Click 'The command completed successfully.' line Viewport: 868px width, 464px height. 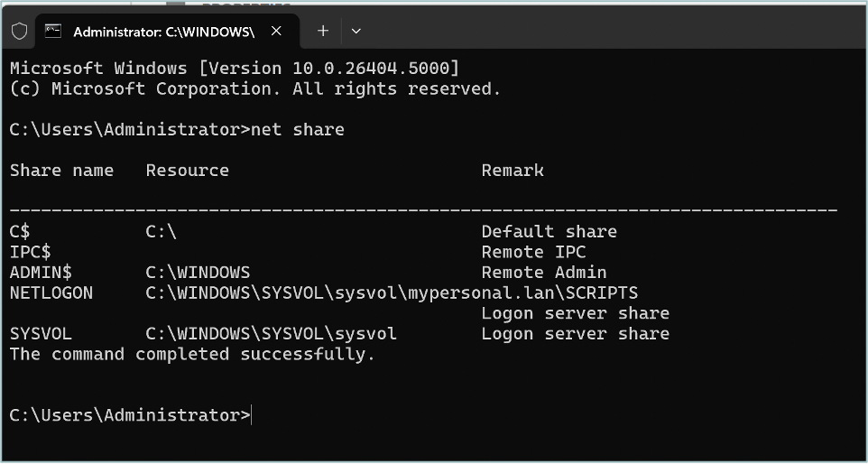193,355
